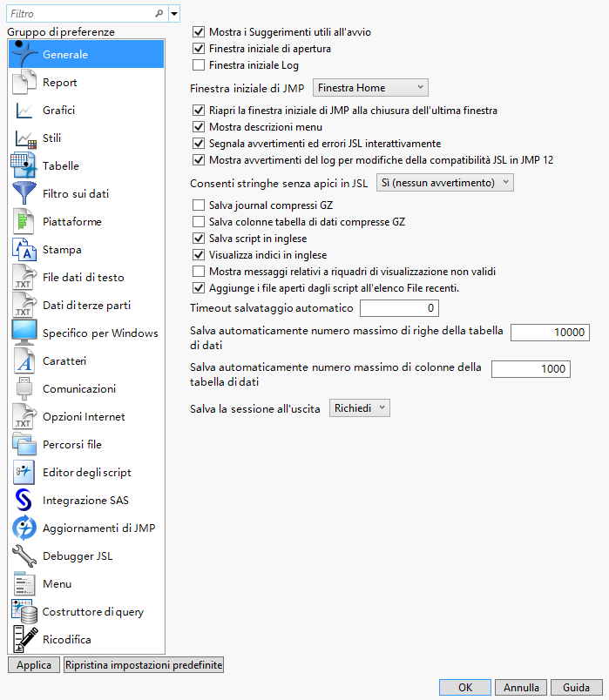The width and height of the screenshot is (609, 700).
Task: Click the magnifier icon in Filtro box
Action: tap(159, 14)
